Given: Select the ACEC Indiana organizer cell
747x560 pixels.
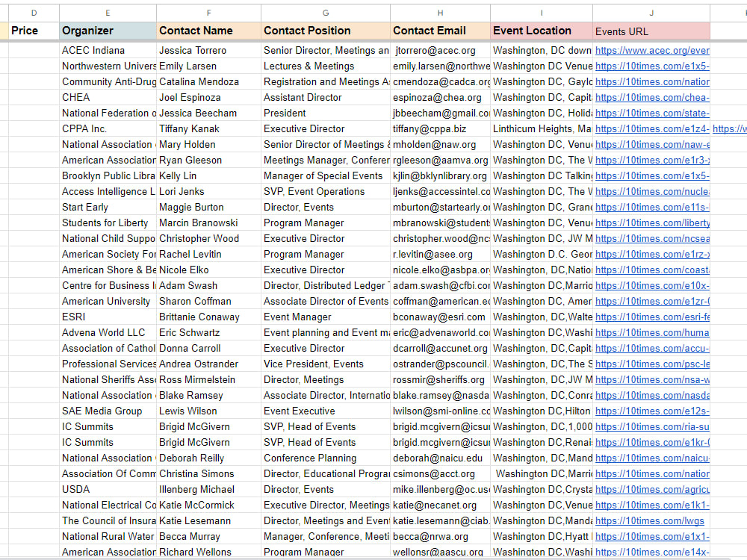Looking at the screenshot, I should [108, 51].
